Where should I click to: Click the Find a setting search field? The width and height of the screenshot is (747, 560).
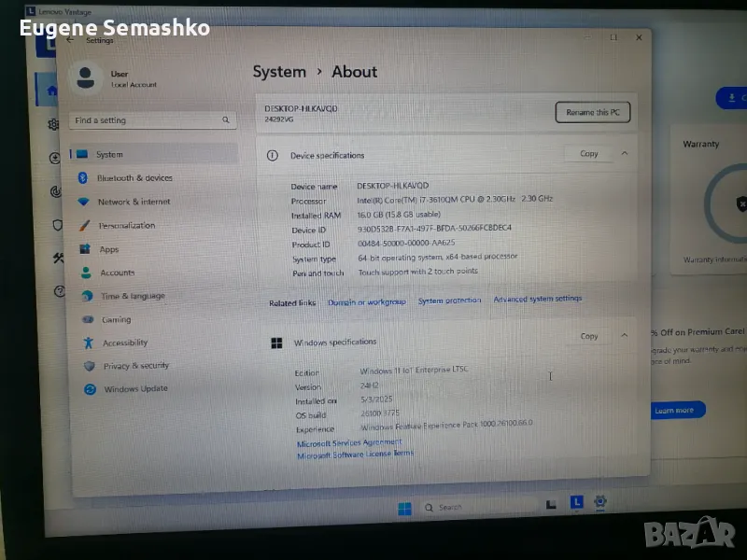(x=145, y=120)
